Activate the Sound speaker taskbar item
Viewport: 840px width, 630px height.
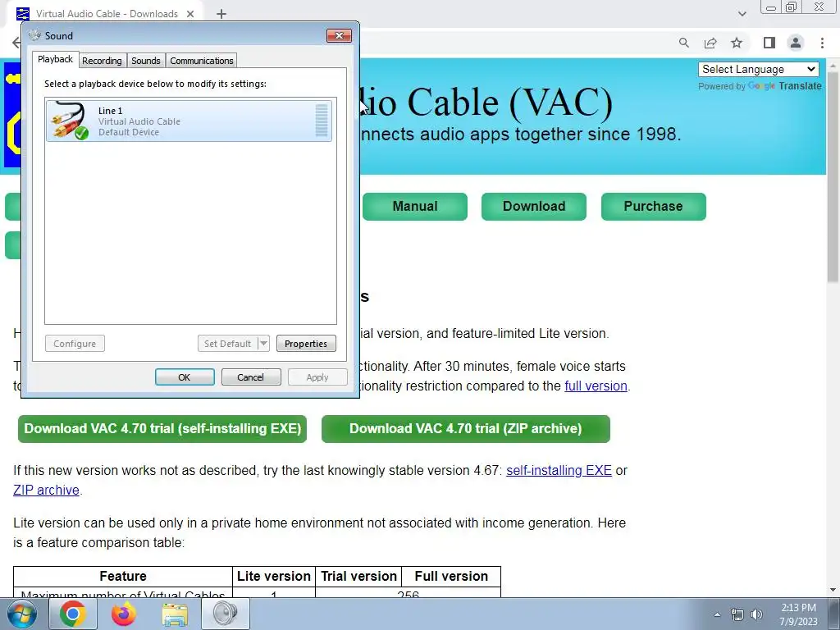click(x=226, y=614)
